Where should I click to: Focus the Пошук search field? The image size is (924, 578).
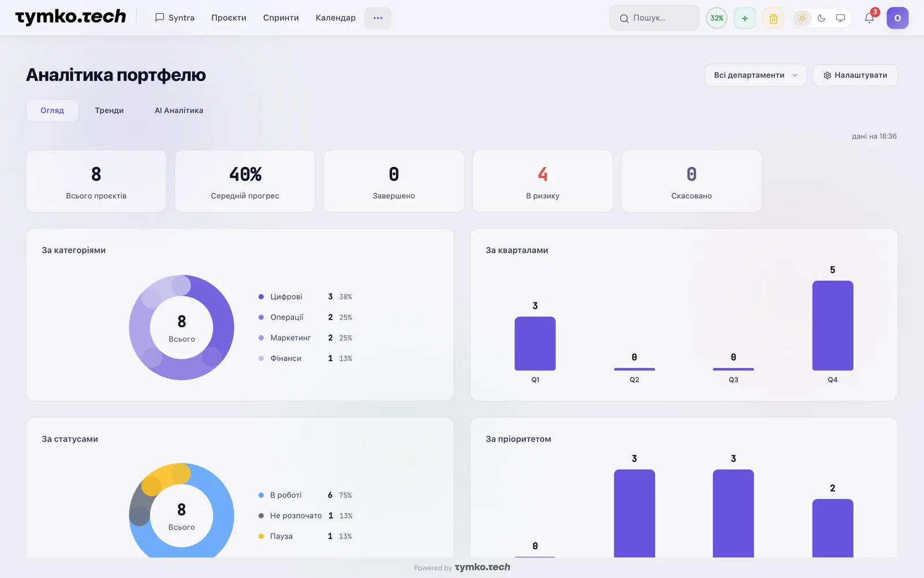654,18
